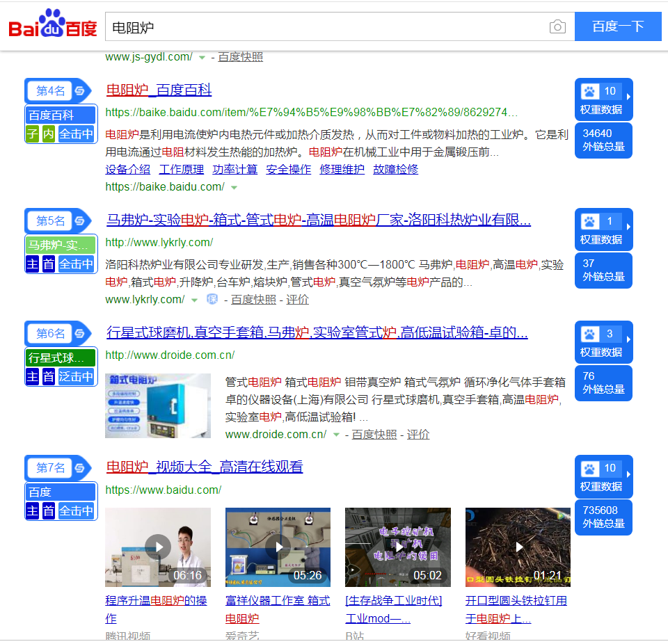Click the green 行星式球... site tag
This screenshot has height=644, width=668.
pos(61,357)
